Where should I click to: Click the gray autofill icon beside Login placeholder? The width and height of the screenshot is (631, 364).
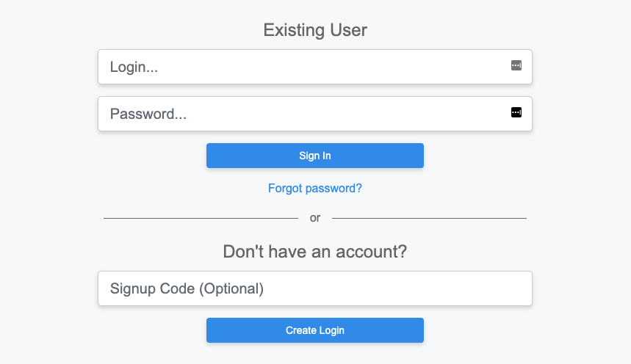tap(516, 65)
